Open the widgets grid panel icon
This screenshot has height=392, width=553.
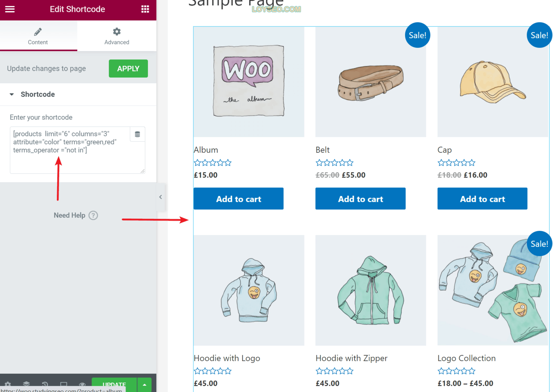tap(145, 9)
